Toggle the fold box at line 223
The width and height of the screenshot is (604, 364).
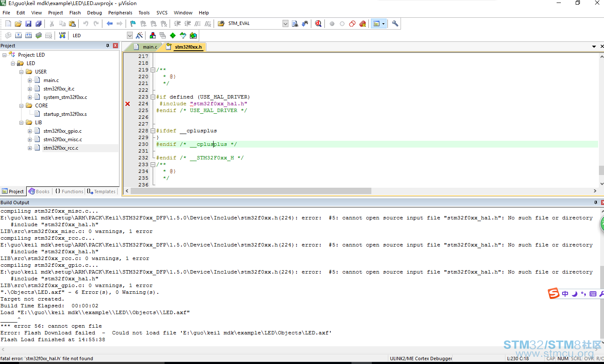[x=153, y=97]
